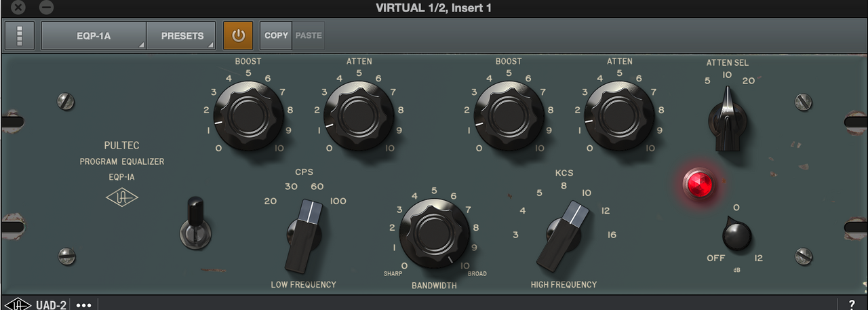Click the BROAD bandwidth label
868x310 pixels.
tap(477, 274)
